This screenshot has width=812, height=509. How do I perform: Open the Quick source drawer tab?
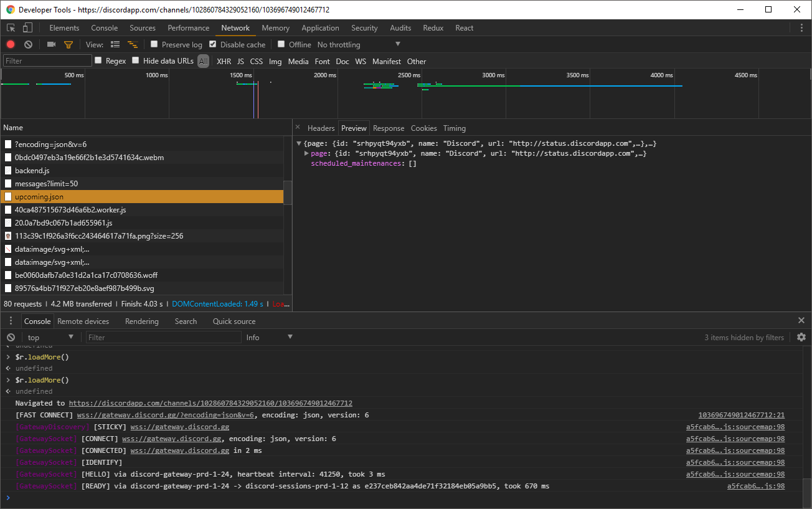point(234,321)
